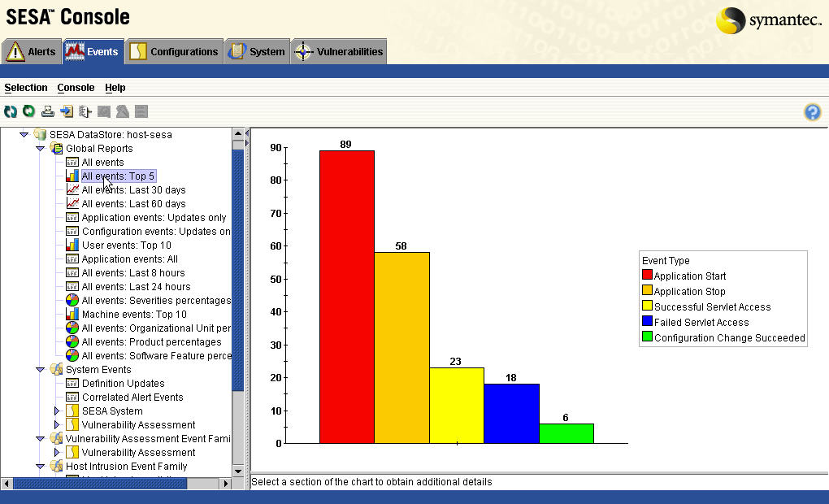Click the tree vertical scrollbar up arrow
Screen dimensions: 829x504
click(x=238, y=133)
